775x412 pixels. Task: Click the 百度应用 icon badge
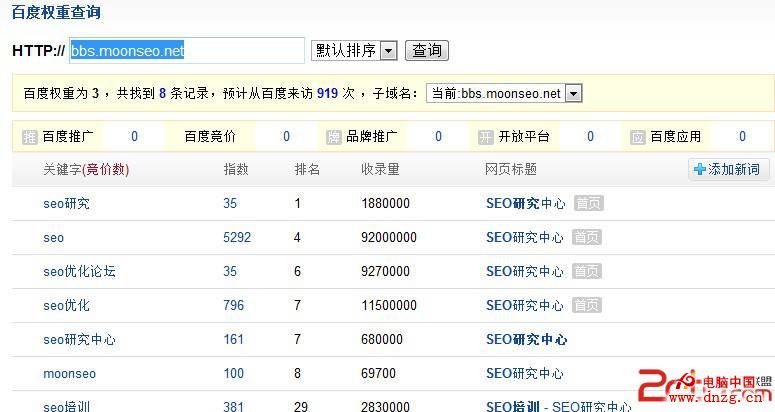point(638,137)
